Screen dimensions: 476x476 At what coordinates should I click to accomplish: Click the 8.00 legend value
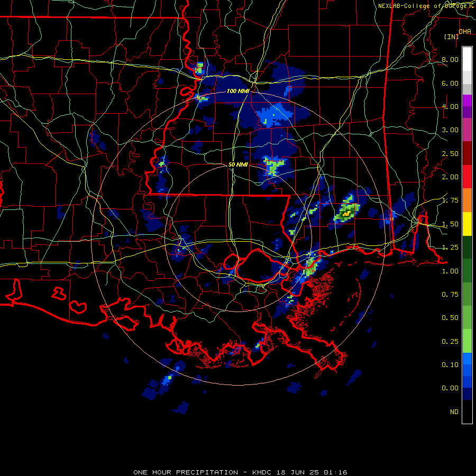(x=450, y=59)
